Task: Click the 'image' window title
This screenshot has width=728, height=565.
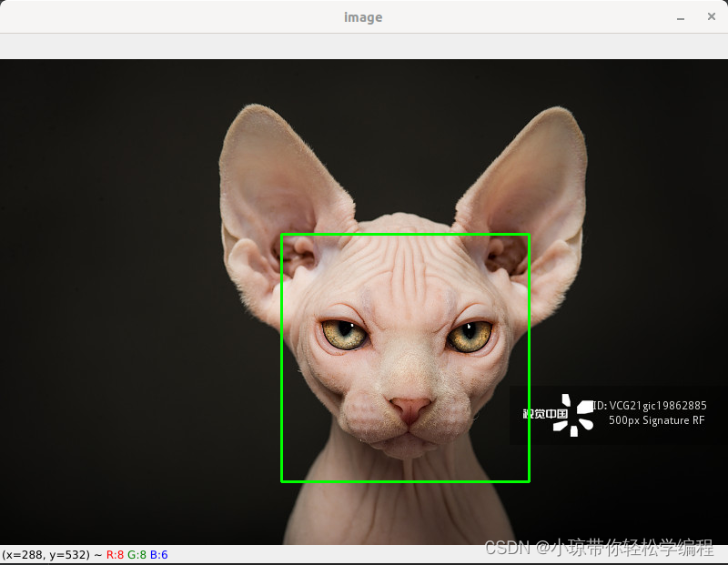Action: [x=363, y=17]
